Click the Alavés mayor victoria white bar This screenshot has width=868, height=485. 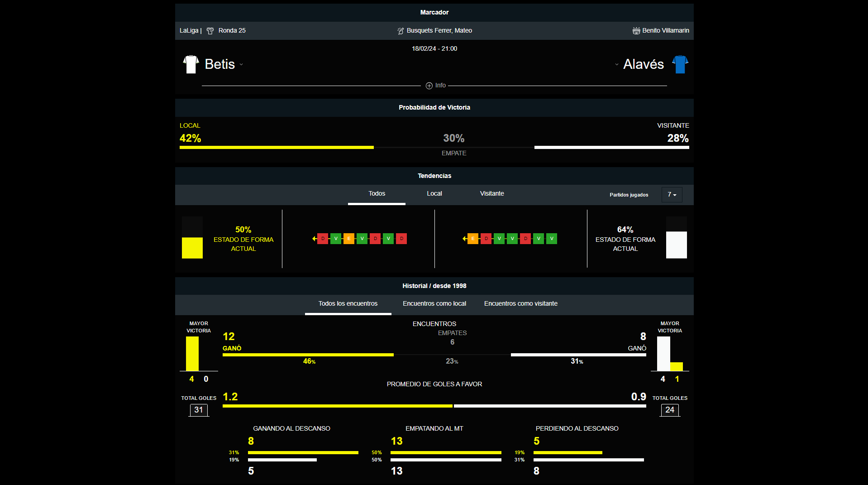(663, 354)
